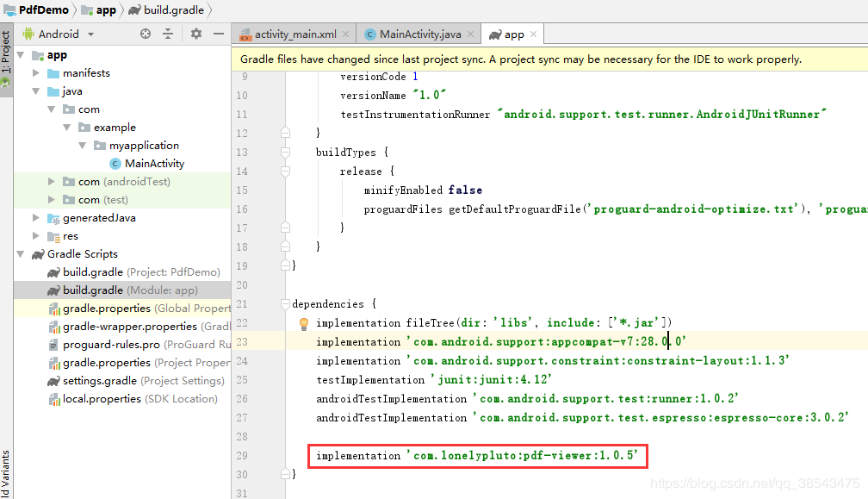
Task: Click the Gradle sync notification banner
Action: 549,59
